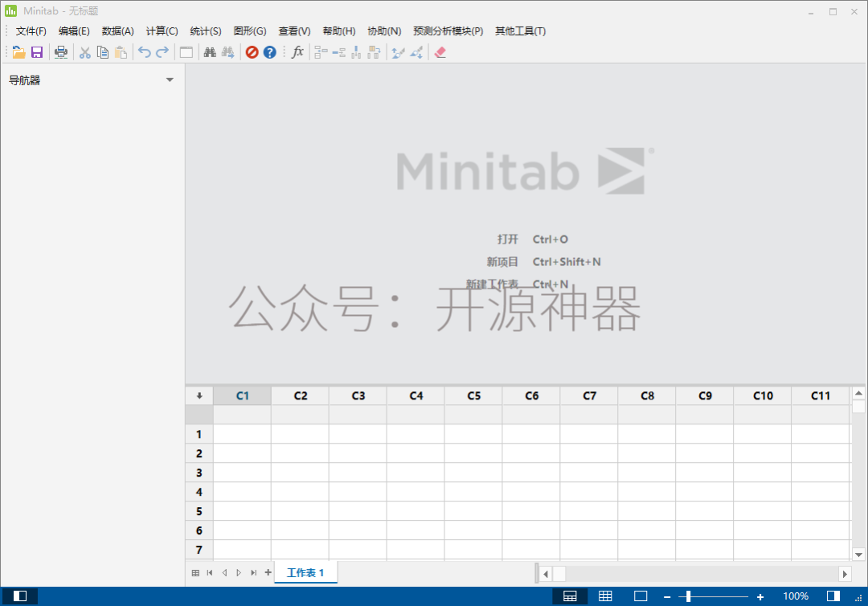
Task: Click the red Cancel stop icon
Action: (252, 52)
